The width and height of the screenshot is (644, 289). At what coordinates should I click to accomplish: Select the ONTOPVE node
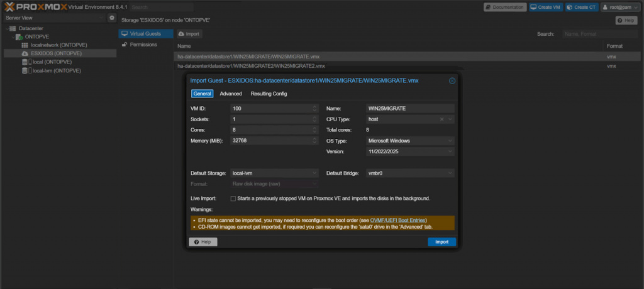click(37, 36)
